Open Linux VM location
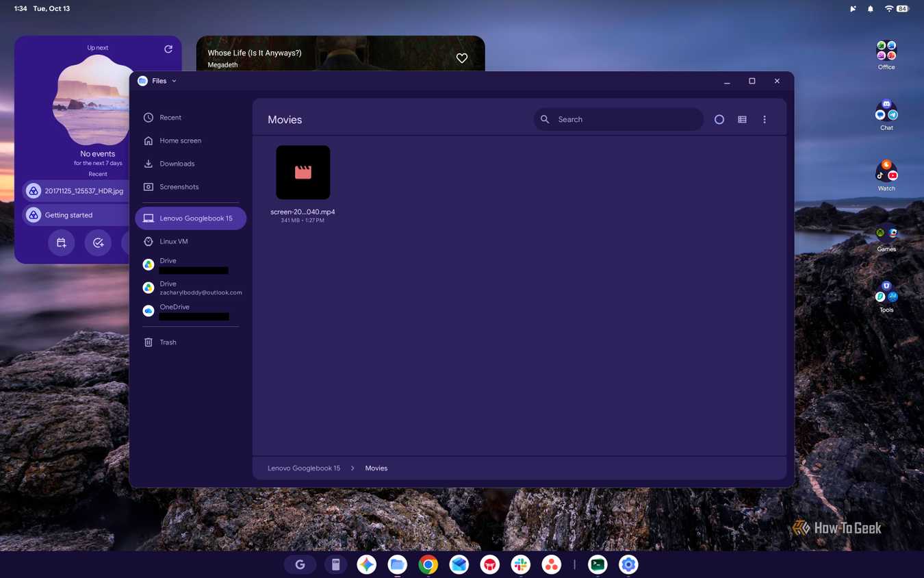This screenshot has width=924, height=578. click(x=190, y=242)
